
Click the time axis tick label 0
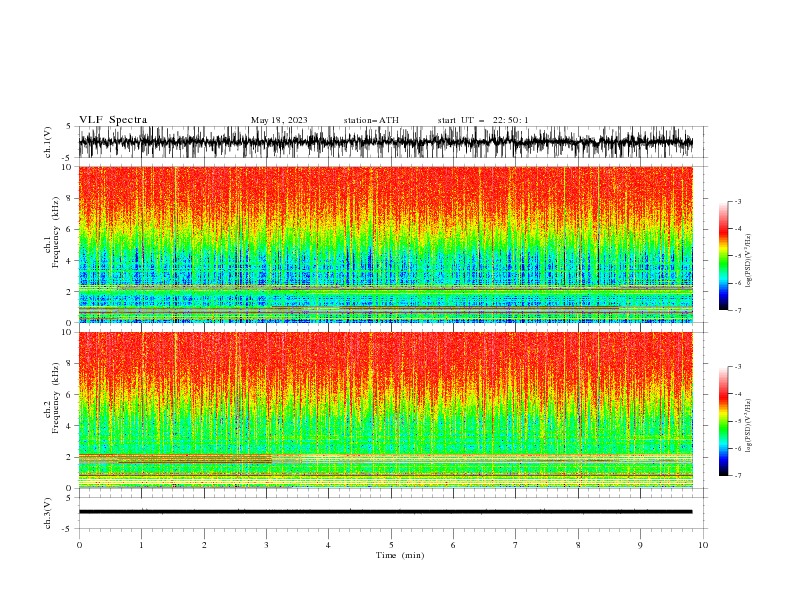point(79,545)
